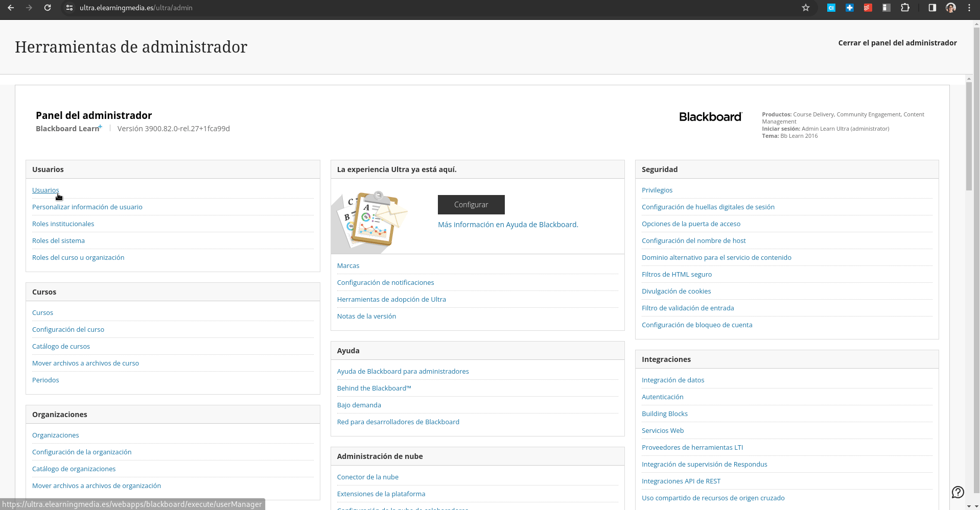Reload the page with the refresh icon
The width and height of the screenshot is (980, 510).
coord(48,8)
